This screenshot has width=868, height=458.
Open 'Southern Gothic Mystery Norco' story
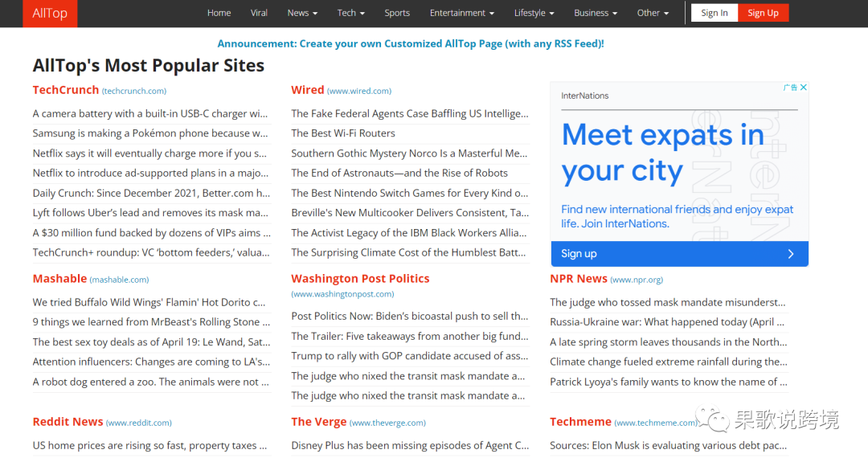(x=409, y=153)
